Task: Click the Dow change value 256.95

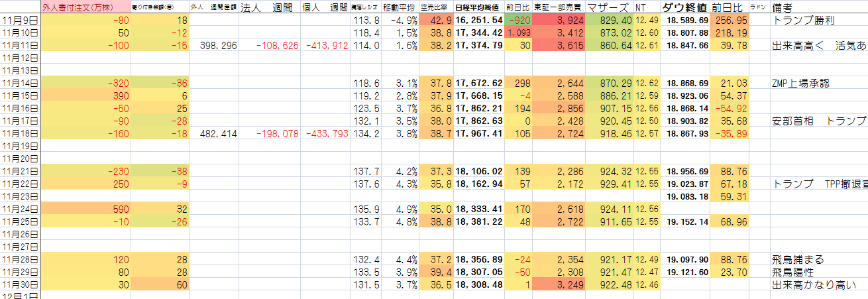Action: pos(729,21)
